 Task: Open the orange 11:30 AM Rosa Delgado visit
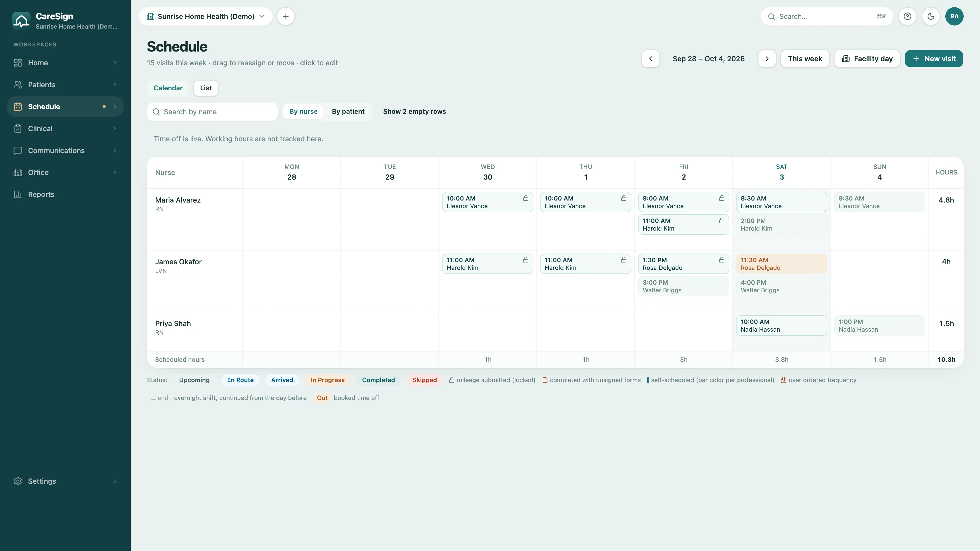(x=781, y=264)
